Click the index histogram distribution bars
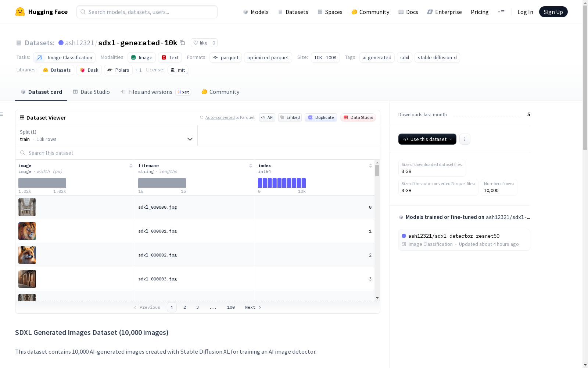The width and height of the screenshot is (588, 368). click(282, 183)
